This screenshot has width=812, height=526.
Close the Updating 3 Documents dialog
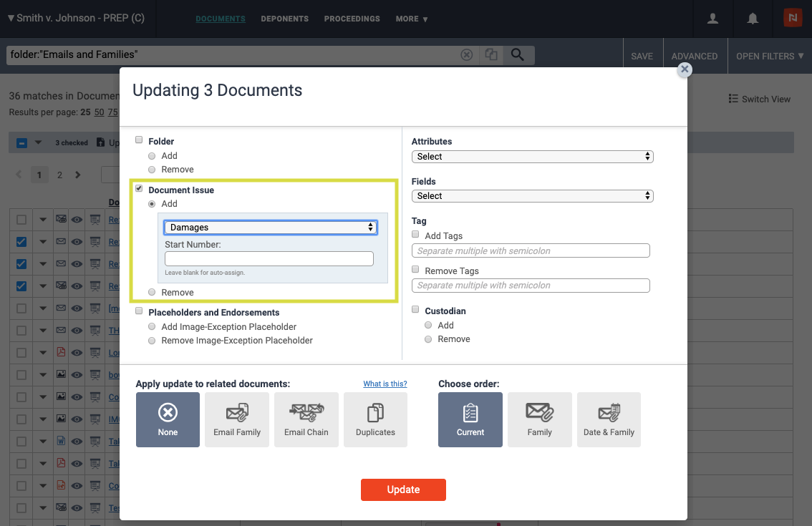pos(685,69)
